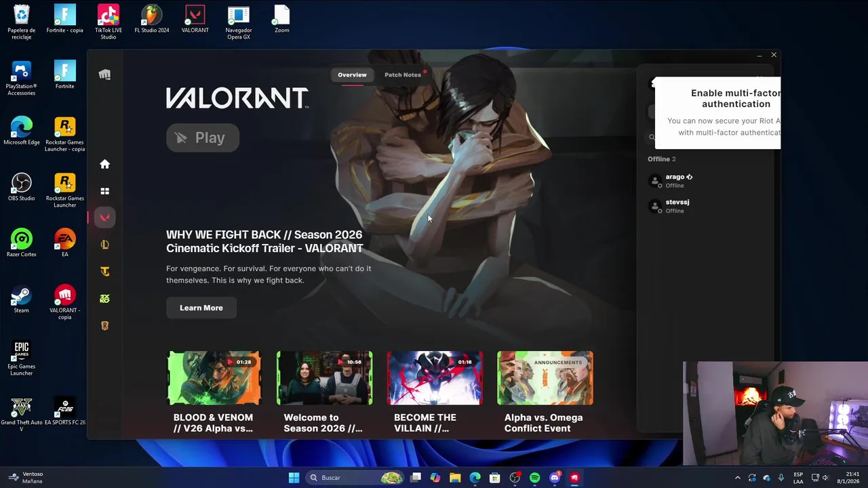Select friend arago in the friends list

[705, 181]
